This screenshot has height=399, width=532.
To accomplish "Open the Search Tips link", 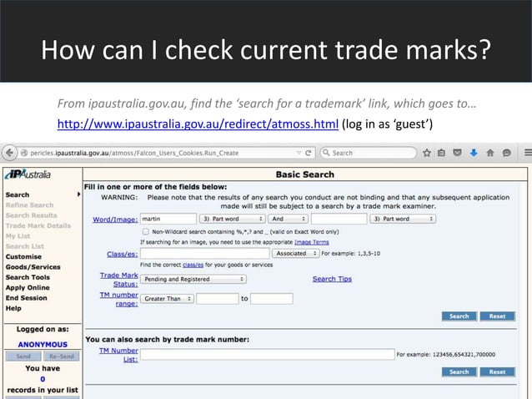I will (x=332, y=279).
